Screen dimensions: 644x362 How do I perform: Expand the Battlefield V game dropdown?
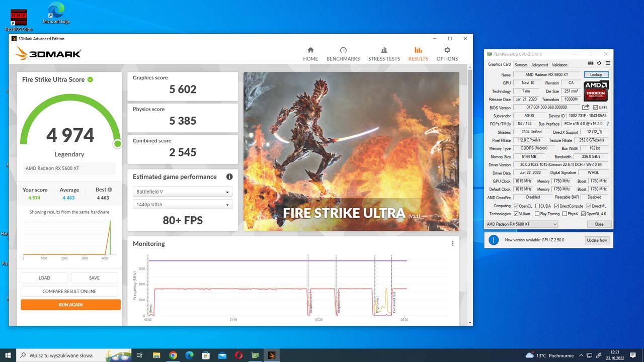point(183,192)
